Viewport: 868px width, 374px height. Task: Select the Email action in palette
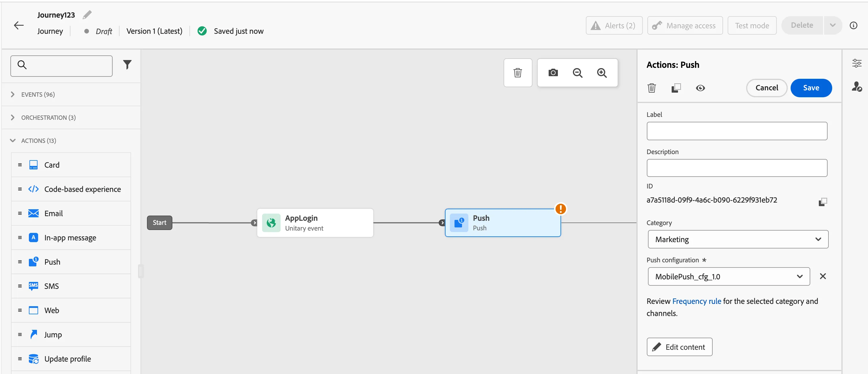click(71, 214)
